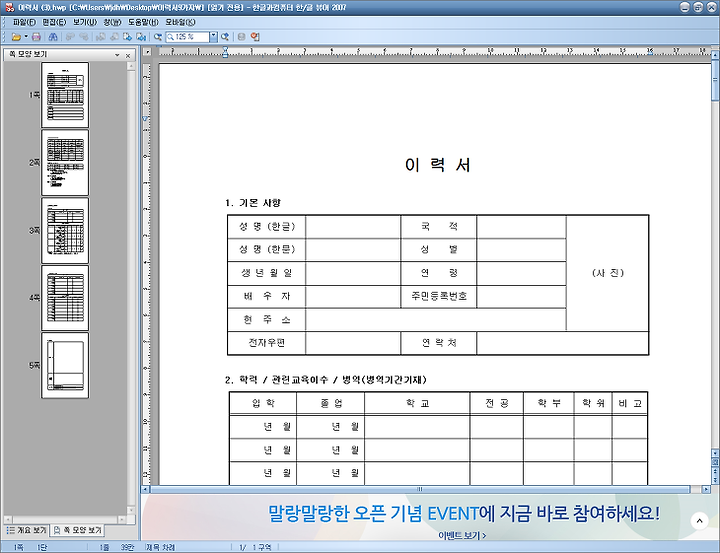Click the 1줄 39칸 status bar entry
The height and width of the screenshot is (553, 720).
(x=118, y=547)
